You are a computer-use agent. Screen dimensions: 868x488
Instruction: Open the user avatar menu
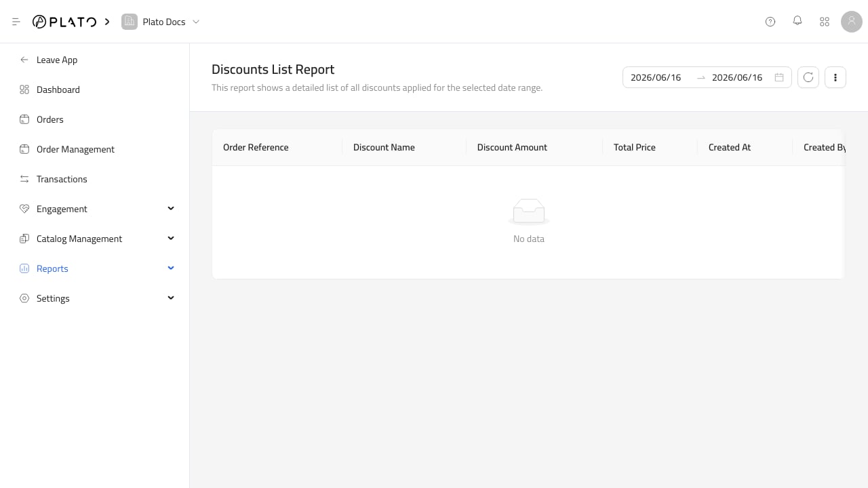coord(852,22)
